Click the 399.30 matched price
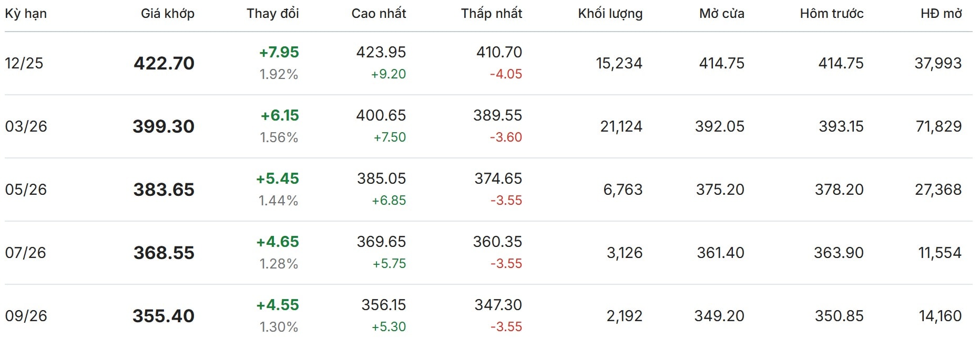This screenshot has width=980, height=338. point(164,126)
